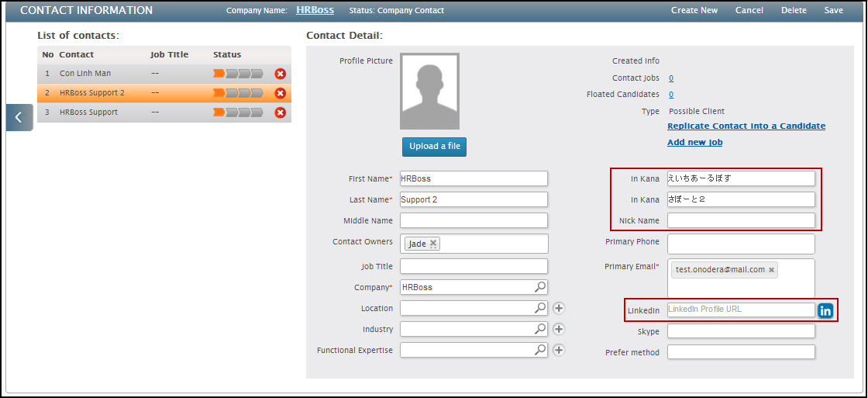Screen dimensions: 868x398
Task: Click the first In Kana field
Action: point(741,178)
